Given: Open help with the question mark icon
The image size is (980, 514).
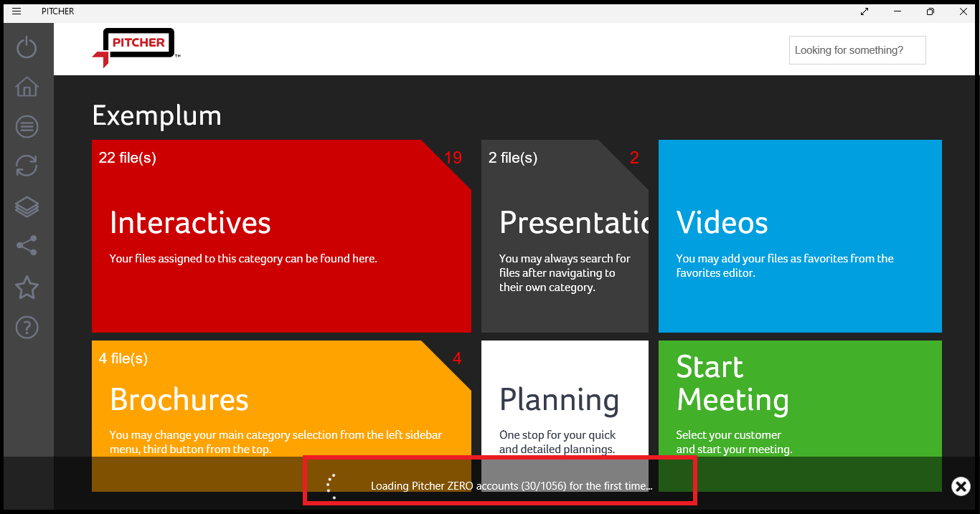Looking at the screenshot, I should point(27,328).
